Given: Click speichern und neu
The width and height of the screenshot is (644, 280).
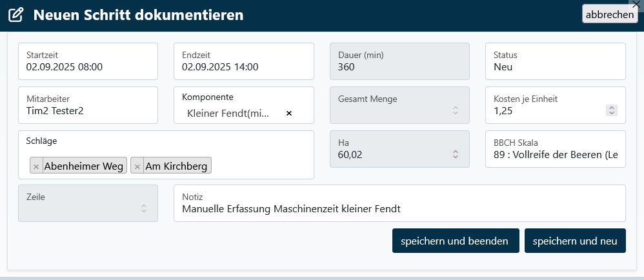Looking at the screenshot, I should [575, 241].
